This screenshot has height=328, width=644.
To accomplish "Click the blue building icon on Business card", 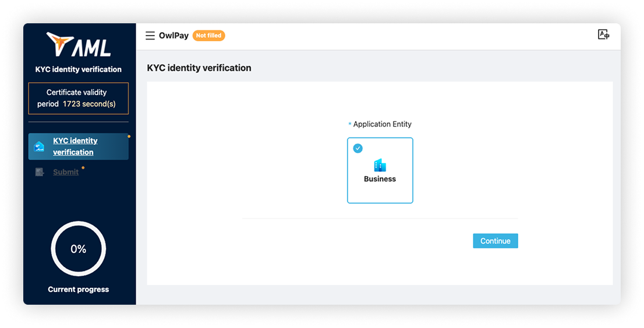I will [x=380, y=165].
